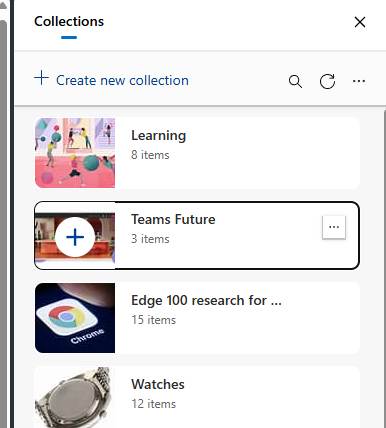Open the Learning collection thumbnail
Image resolution: width=386 pixels, height=428 pixels.
pyautogui.click(x=75, y=153)
